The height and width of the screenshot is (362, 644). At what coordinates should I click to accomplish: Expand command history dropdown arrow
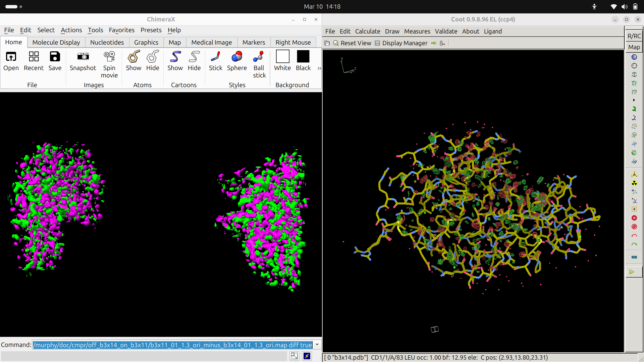317,345
